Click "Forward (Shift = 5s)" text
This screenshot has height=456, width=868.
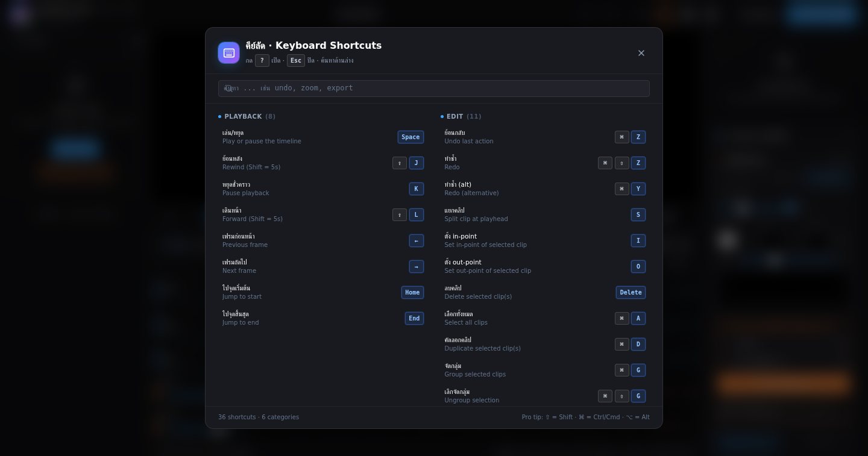[253, 219]
